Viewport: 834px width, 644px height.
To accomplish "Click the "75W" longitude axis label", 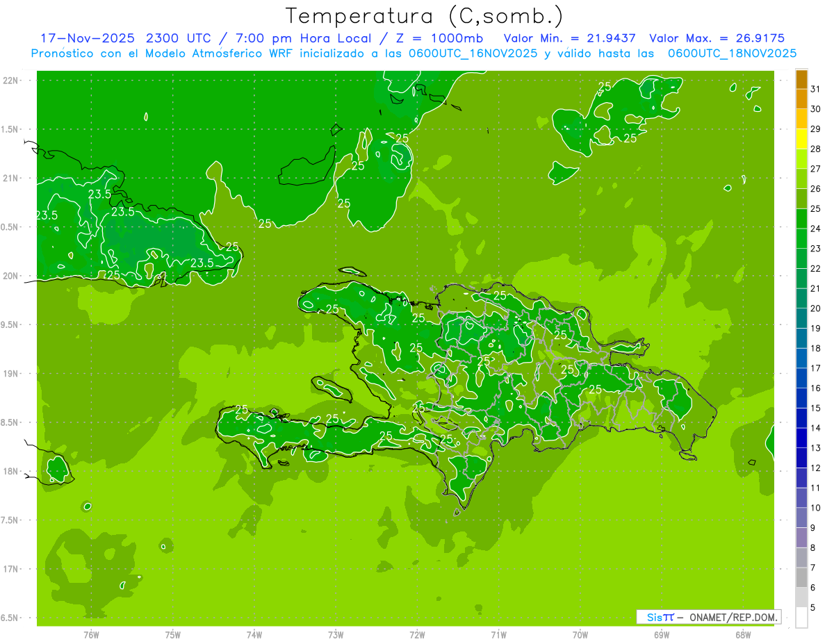I will coord(172,635).
